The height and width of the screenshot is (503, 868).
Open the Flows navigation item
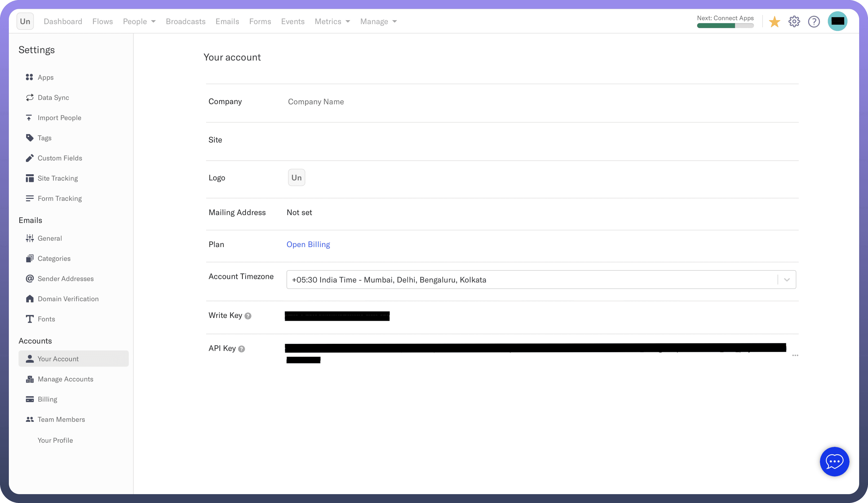pyautogui.click(x=103, y=21)
